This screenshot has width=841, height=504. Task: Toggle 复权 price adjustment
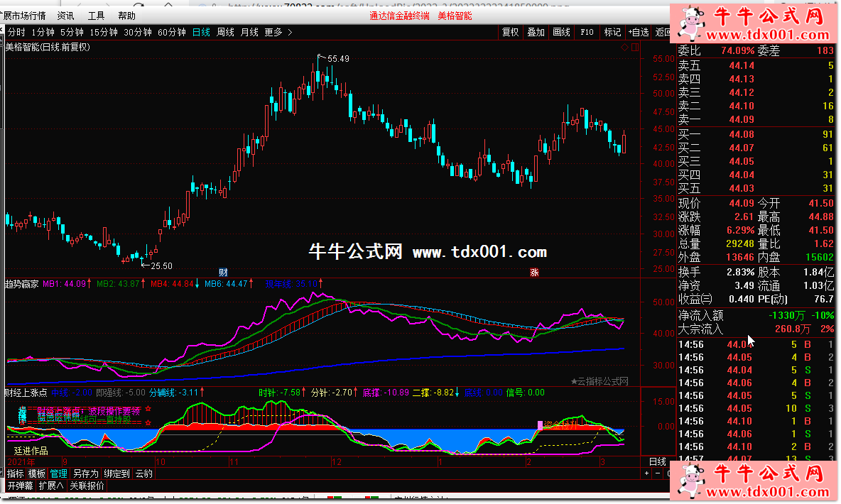(x=510, y=32)
